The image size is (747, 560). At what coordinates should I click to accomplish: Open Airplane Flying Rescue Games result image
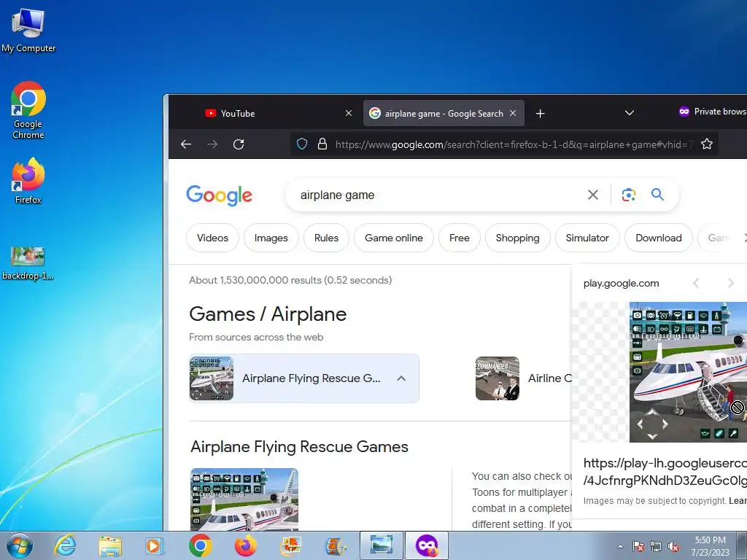point(244,499)
